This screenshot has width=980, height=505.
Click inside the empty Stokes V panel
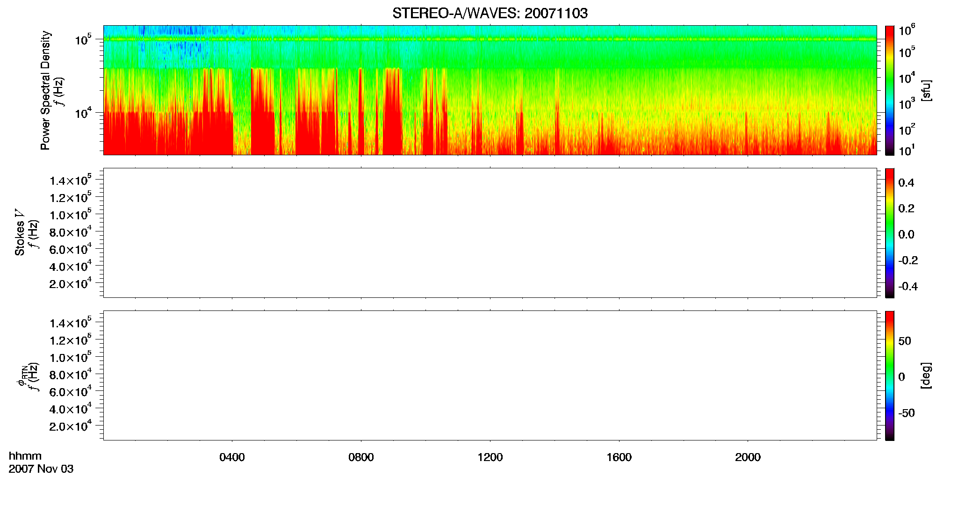coord(490,233)
